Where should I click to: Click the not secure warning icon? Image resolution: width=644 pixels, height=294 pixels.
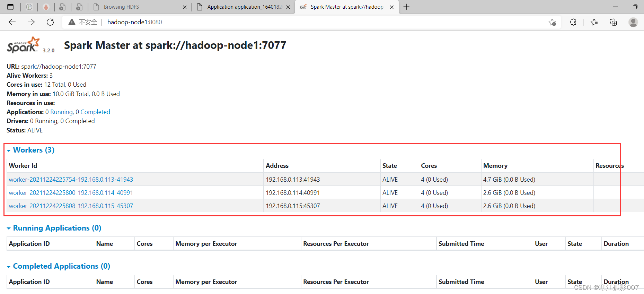pos(72,22)
